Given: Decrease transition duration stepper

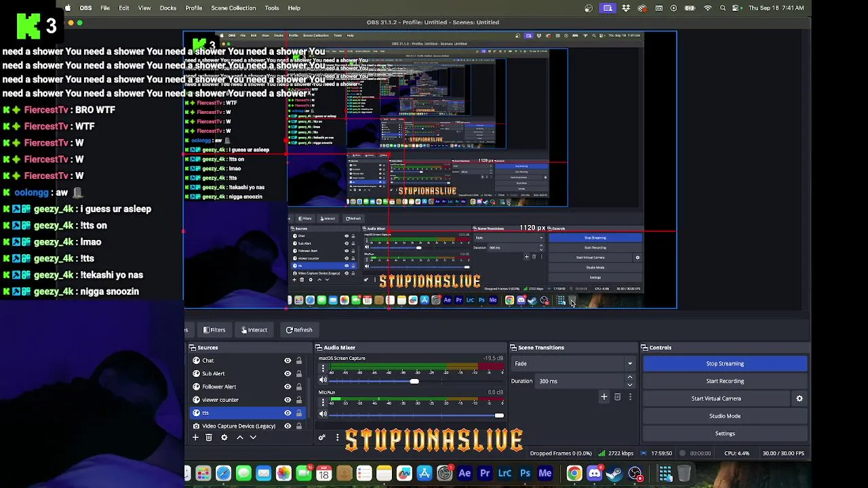Looking at the screenshot, I should pyautogui.click(x=630, y=385).
